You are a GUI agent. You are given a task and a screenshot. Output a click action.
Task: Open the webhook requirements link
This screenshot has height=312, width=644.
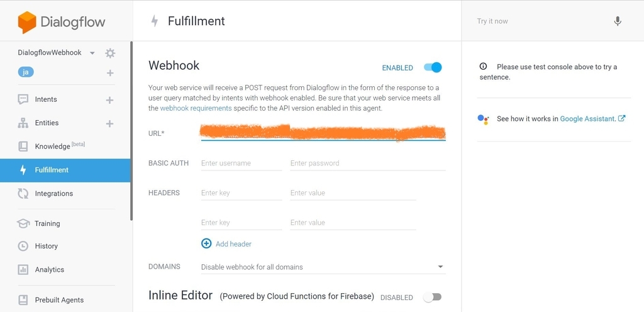coord(196,108)
